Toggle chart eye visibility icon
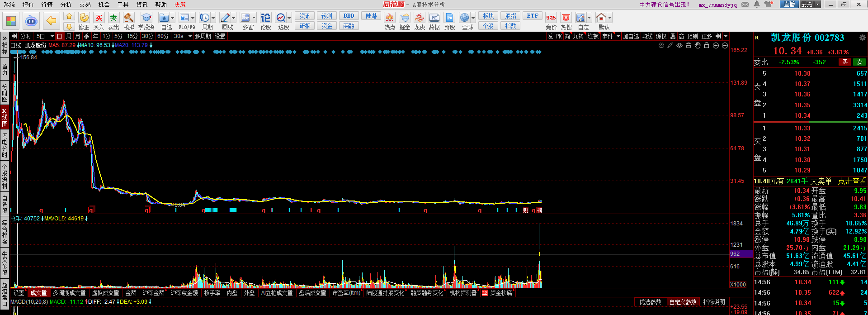 [679, 45]
